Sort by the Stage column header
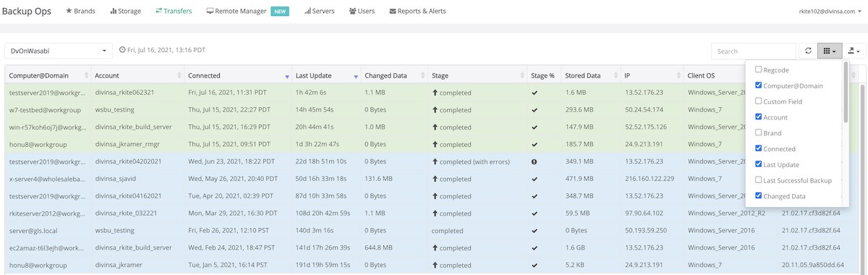Screen dimensions: 868x275 pyautogui.click(x=477, y=75)
